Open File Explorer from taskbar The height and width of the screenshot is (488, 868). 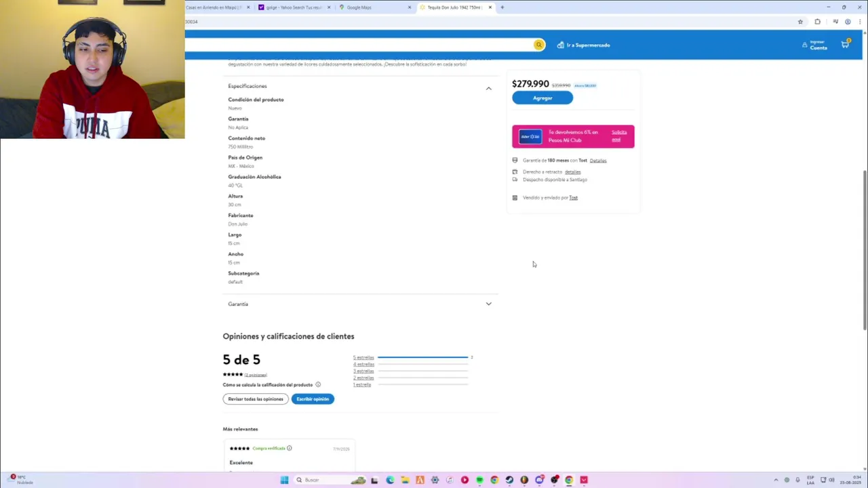405,480
